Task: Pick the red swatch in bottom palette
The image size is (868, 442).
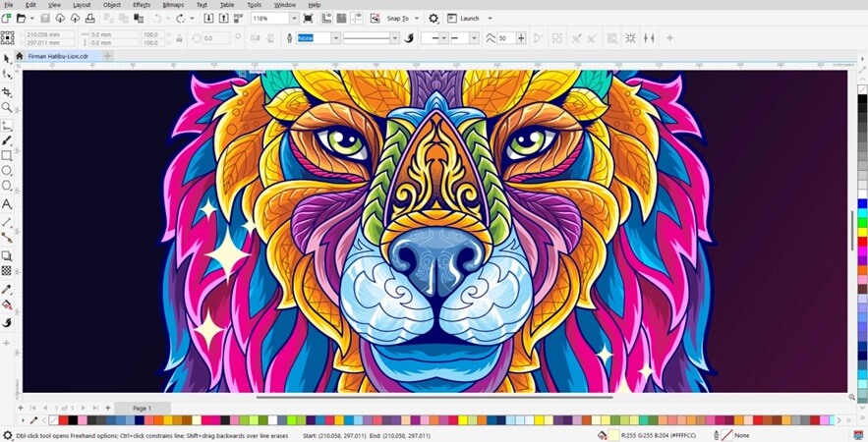Action: click(x=63, y=420)
